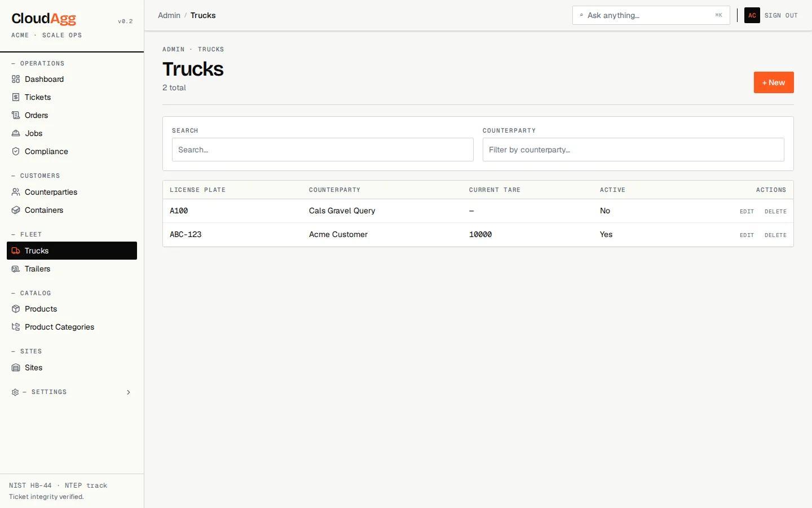Open Dashboard from the sidebar
Image resolution: width=812 pixels, height=508 pixels.
pos(72,79)
